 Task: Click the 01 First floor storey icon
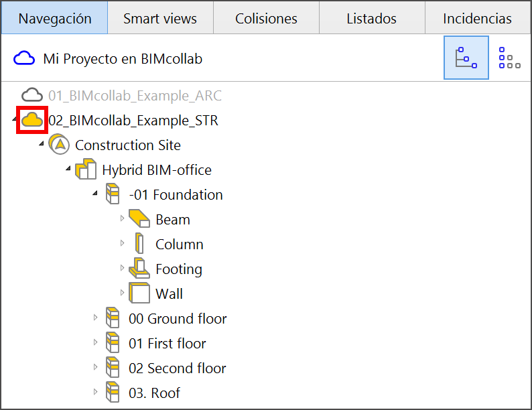(x=113, y=342)
